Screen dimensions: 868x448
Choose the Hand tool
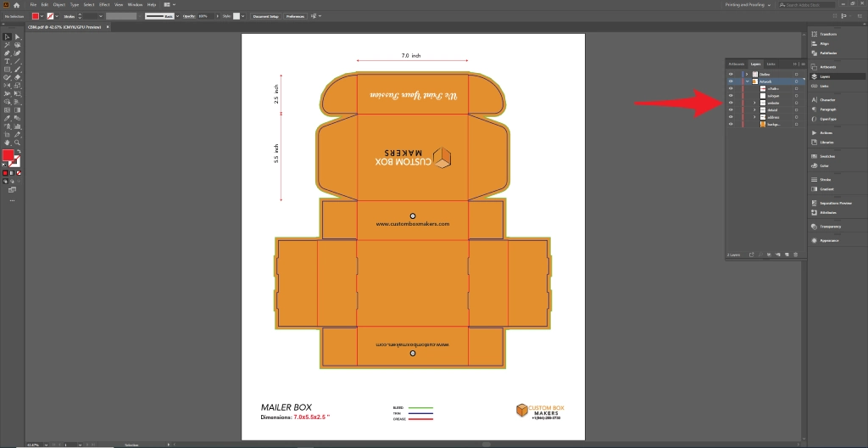coord(8,142)
